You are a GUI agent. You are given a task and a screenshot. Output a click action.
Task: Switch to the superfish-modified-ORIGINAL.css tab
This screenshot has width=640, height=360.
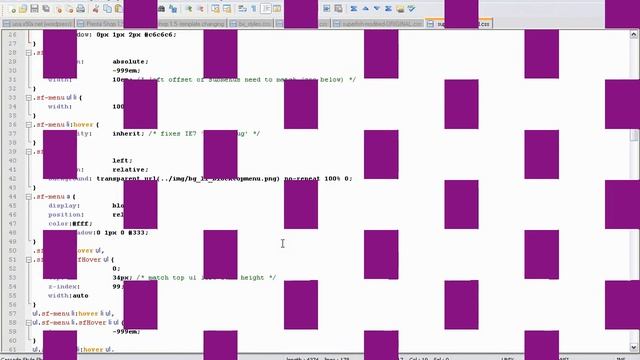[378, 24]
